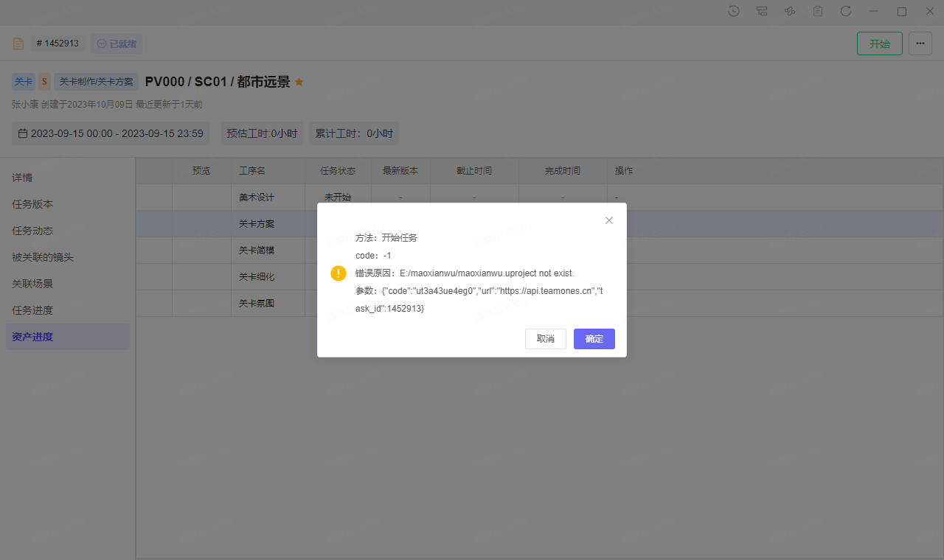Open the 任务动态 sidebar tab
Screen dimensions: 944x560
[32, 231]
